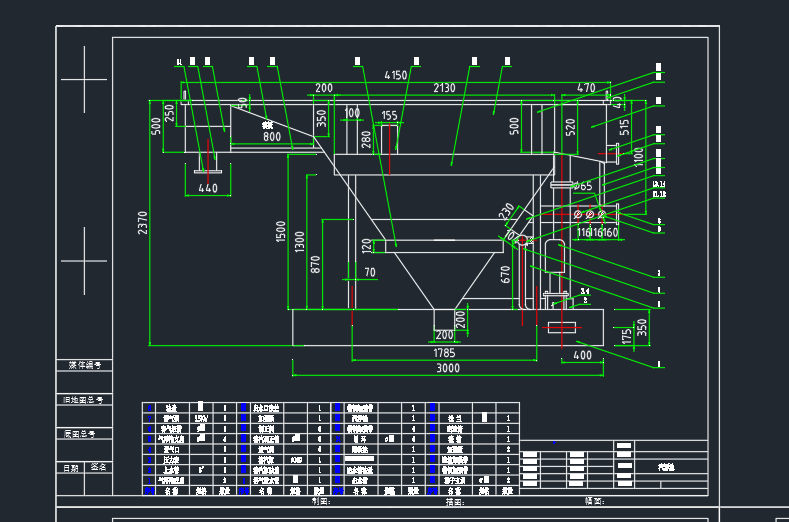This screenshot has width=789, height=522.
Task: Click the 670 vertical dimension text
Action: click(x=506, y=275)
